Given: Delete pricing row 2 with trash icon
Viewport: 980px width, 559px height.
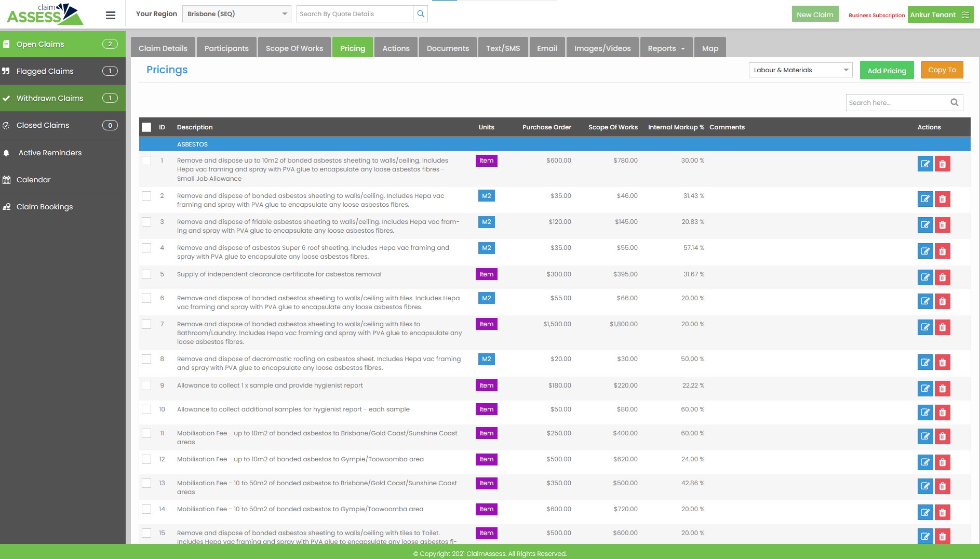Looking at the screenshot, I should 942,199.
